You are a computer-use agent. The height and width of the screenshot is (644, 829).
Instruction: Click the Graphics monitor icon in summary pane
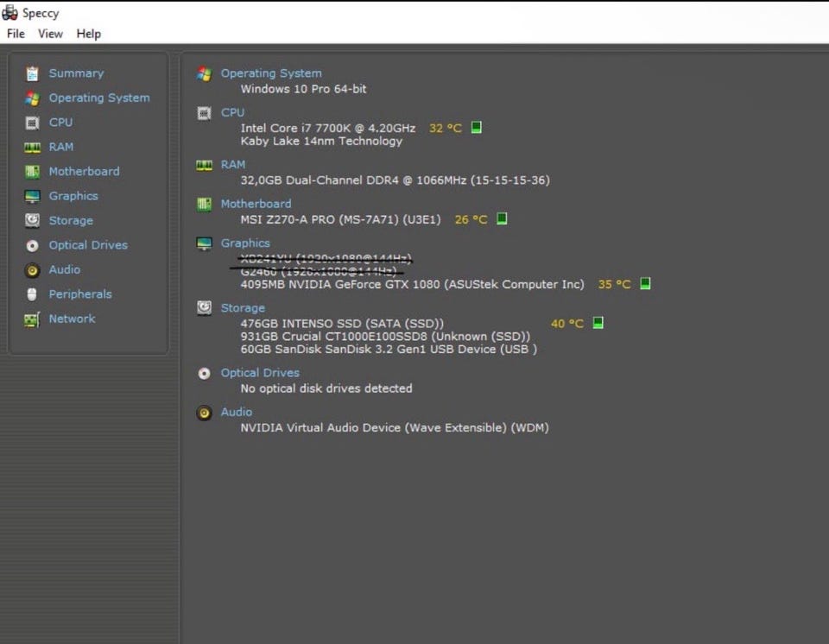pos(204,243)
